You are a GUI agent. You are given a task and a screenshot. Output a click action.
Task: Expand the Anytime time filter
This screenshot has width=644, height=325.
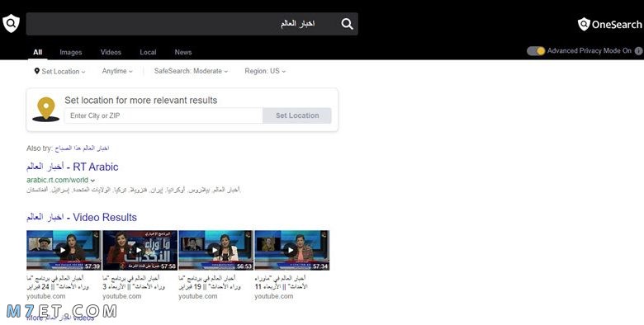click(x=117, y=71)
